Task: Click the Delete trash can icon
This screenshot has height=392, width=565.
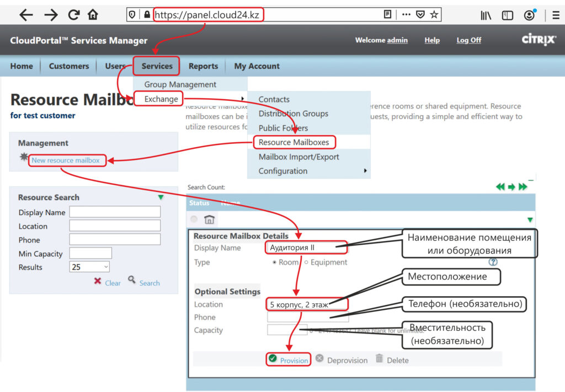Action: pyautogui.click(x=379, y=358)
